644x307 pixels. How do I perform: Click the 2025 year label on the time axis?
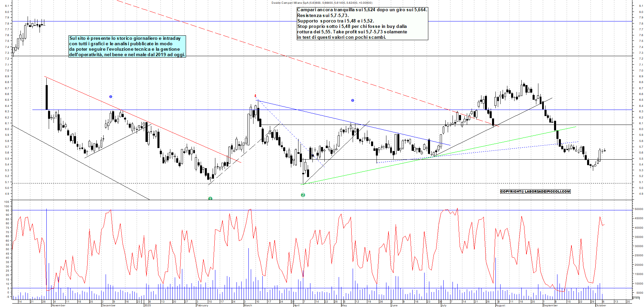click(147, 305)
